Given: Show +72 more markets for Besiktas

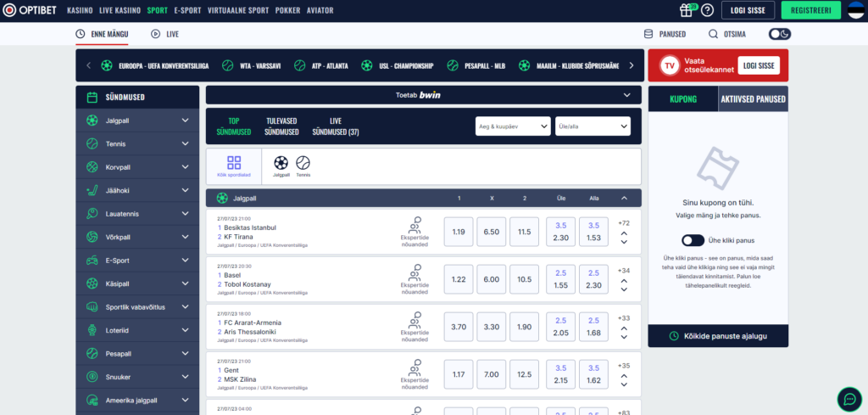Looking at the screenshot, I should click(x=624, y=222).
